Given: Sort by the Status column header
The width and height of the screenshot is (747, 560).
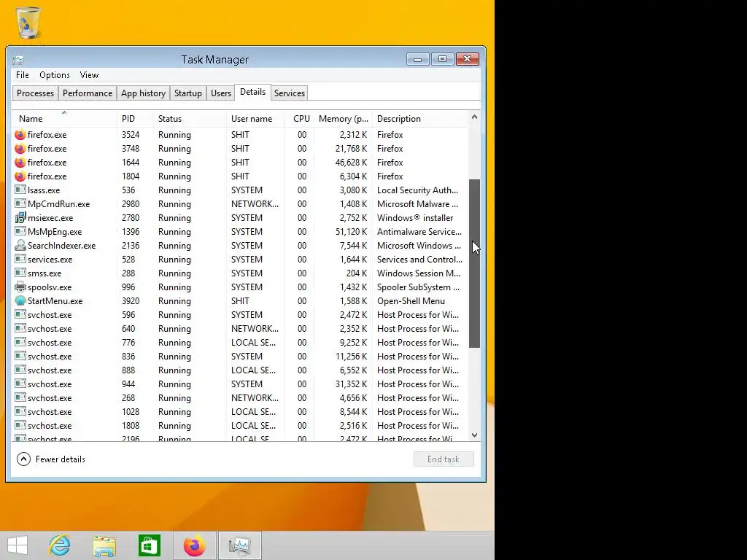Looking at the screenshot, I should [190, 119].
